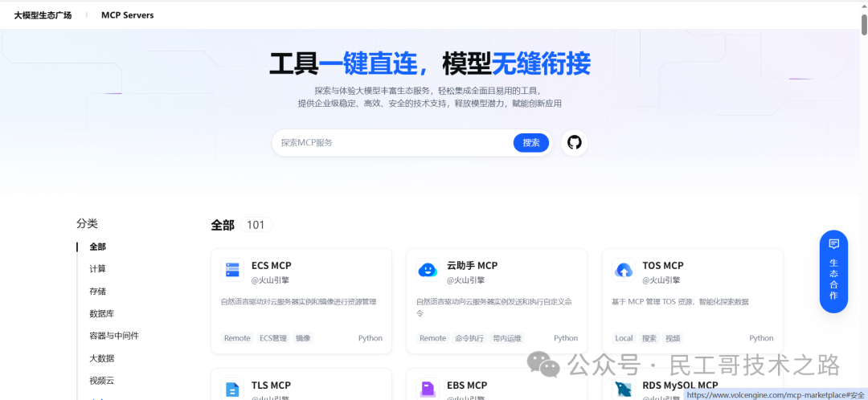Click the RDS MySQL MCP dolphin icon
Screen dimensions: 868x400
pyautogui.click(x=624, y=389)
